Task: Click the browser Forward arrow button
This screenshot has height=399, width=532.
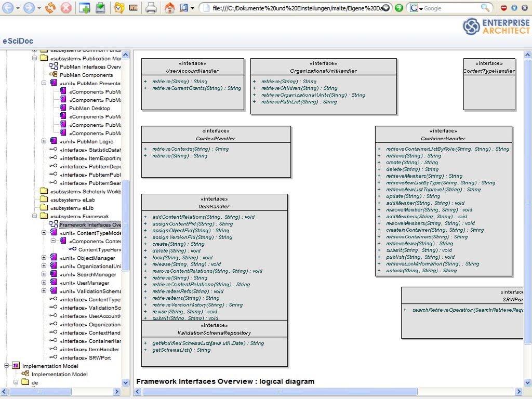Action: pyautogui.click(x=29, y=7)
